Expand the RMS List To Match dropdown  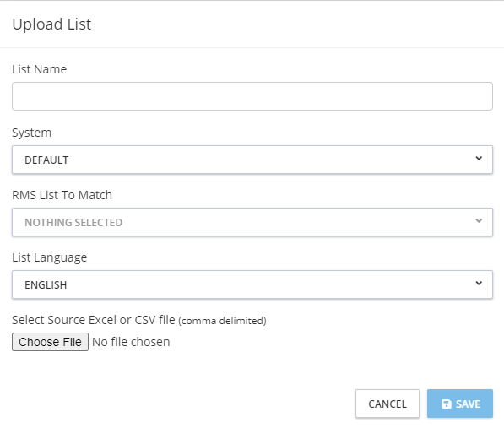point(252,222)
